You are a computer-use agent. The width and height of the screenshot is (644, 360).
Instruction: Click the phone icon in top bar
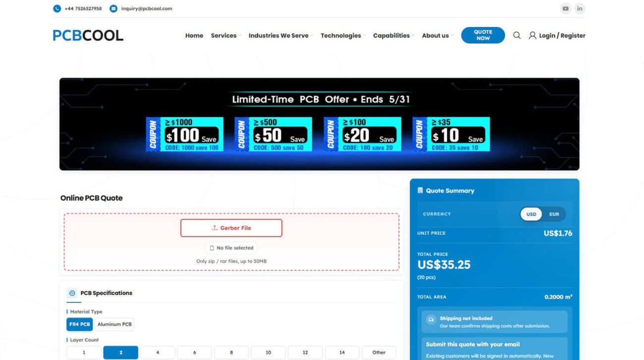pyautogui.click(x=57, y=8)
